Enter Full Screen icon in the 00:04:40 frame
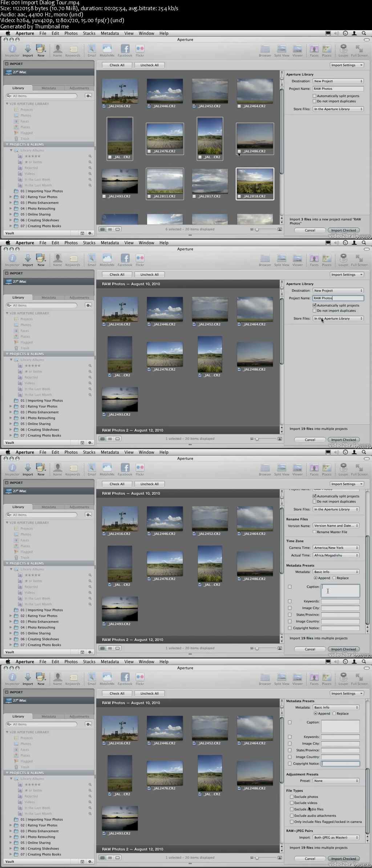 359,677
